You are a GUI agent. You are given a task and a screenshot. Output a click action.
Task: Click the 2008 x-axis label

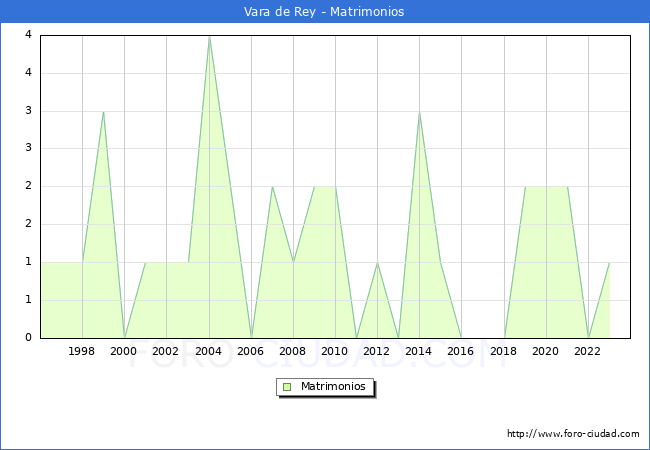(x=293, y=351)
